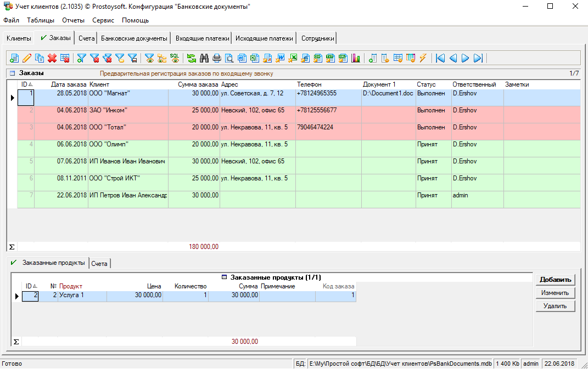This screenshot has width=588, height=369.
Task: Jump to the last record arrow
Action: [x=478, y=58]
